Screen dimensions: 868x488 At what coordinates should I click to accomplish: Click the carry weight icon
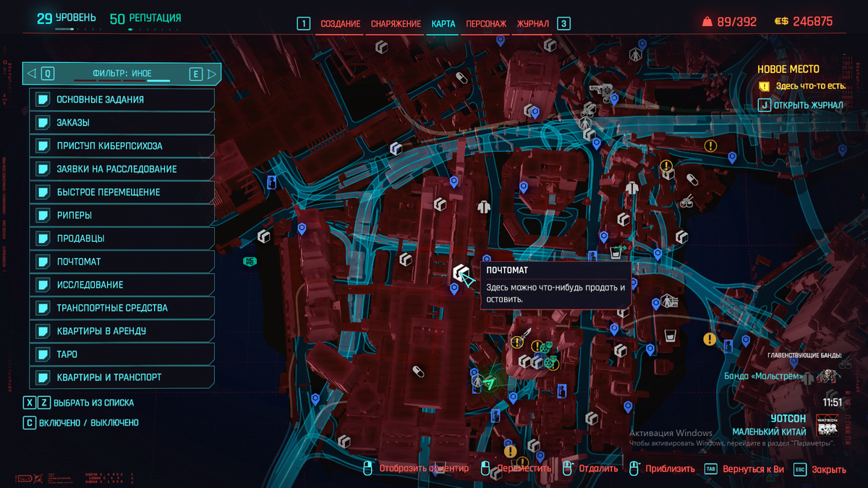(707, 22)
